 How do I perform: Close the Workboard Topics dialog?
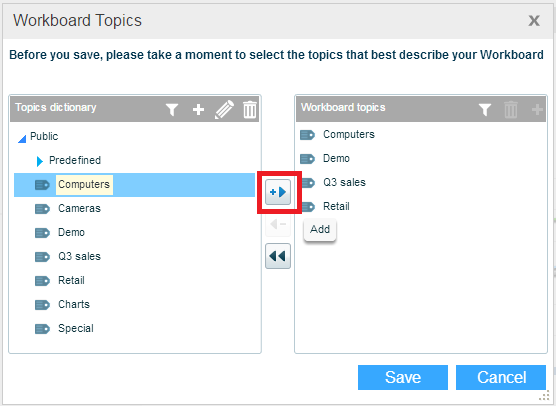click(534, 21)
